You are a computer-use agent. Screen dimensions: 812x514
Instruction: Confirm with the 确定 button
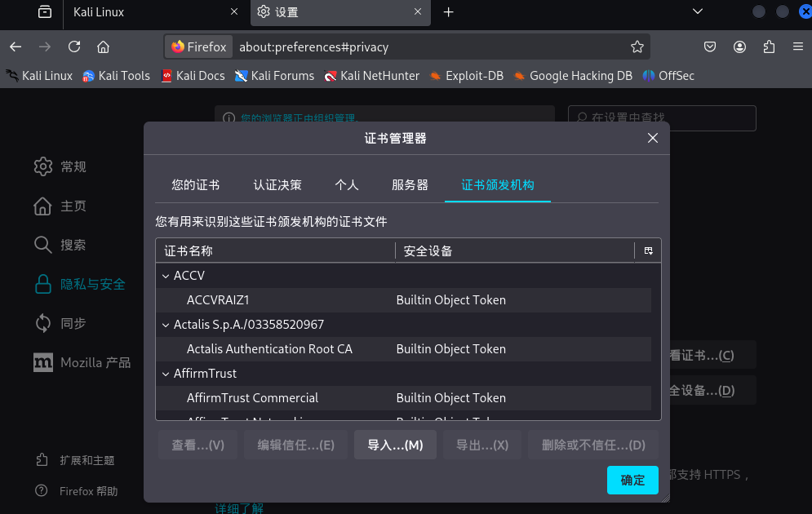click(632, 481)
